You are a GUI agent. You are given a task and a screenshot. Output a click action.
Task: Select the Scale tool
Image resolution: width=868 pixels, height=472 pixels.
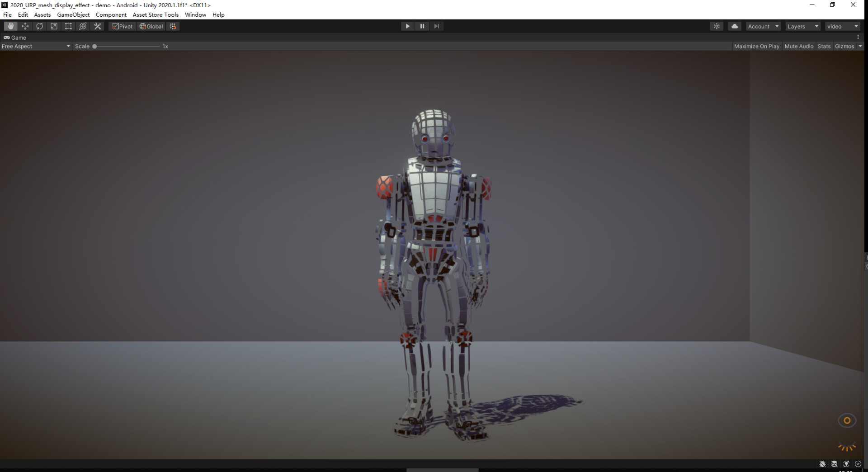54,26
